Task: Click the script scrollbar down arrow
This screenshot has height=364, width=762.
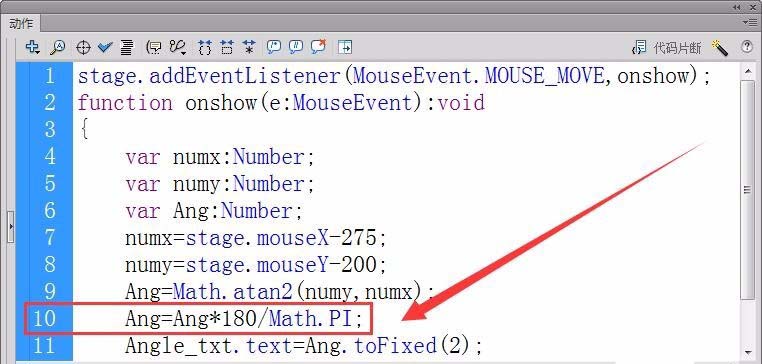Action: pyautogui.click(x=747, y=353)
